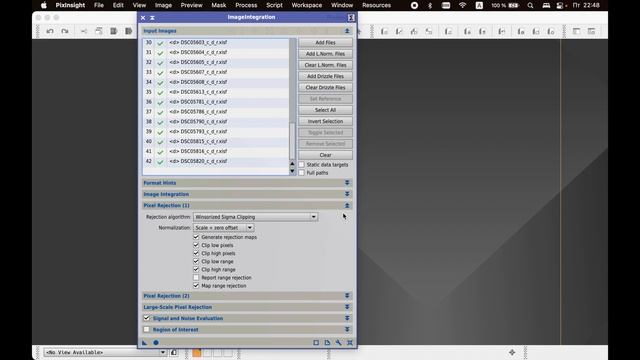
Task: Click the file list scroll down arrow
Action: coord(292,171)
